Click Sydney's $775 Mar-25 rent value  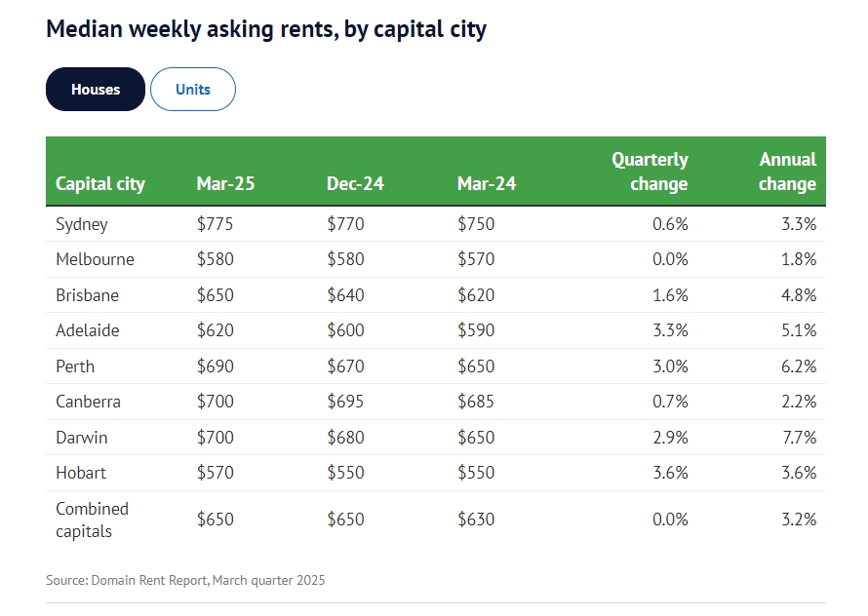pos(215,224)
